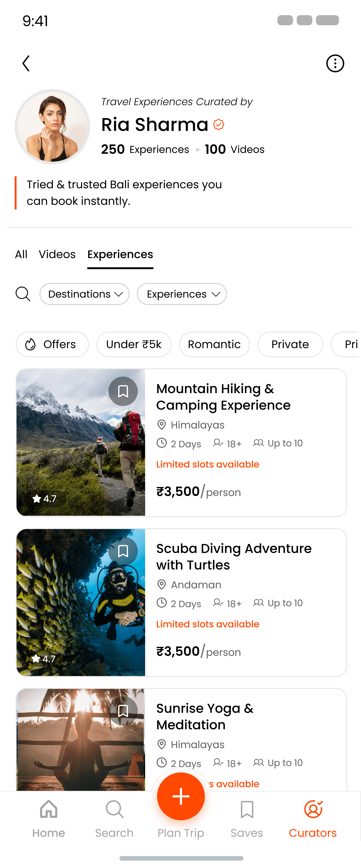Save the Scuba Diving Adventure with Turtles
Image resolution: width=361 pixels, height=868 pixels.
(123, 550)
